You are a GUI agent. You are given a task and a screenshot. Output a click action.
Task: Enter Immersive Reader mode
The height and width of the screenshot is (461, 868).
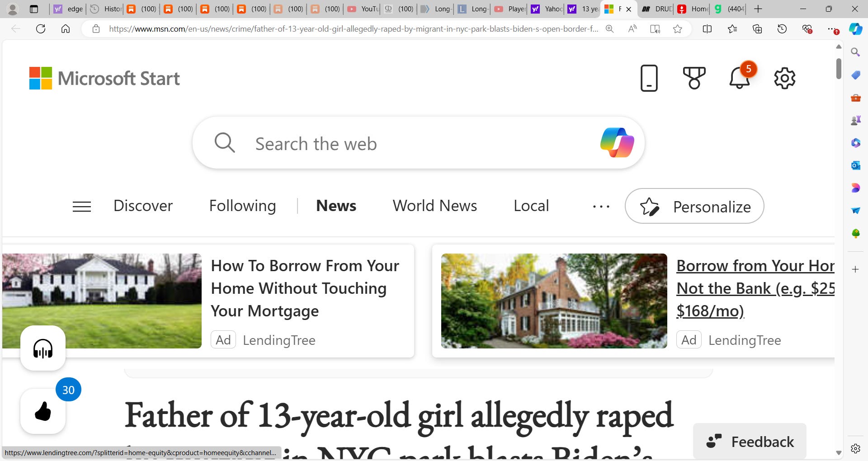(655, 29)
